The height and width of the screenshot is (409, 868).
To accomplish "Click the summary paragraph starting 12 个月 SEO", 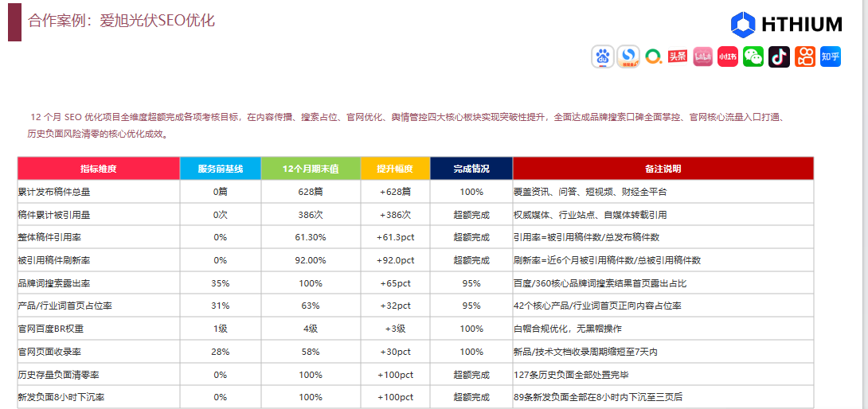I will (x=407, y=126).
